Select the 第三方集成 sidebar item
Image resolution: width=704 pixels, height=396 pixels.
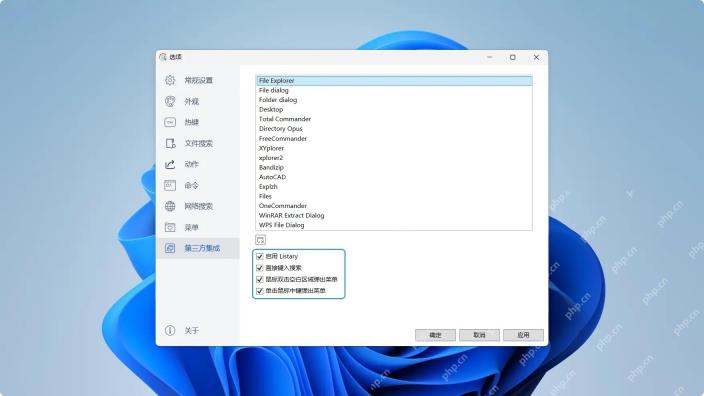tap(198, 248)
